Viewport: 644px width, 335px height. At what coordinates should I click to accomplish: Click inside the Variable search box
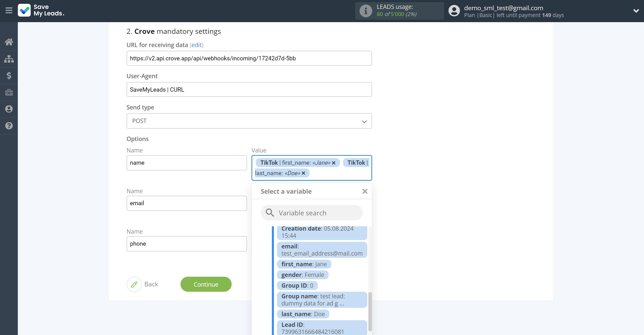[312, 213]
